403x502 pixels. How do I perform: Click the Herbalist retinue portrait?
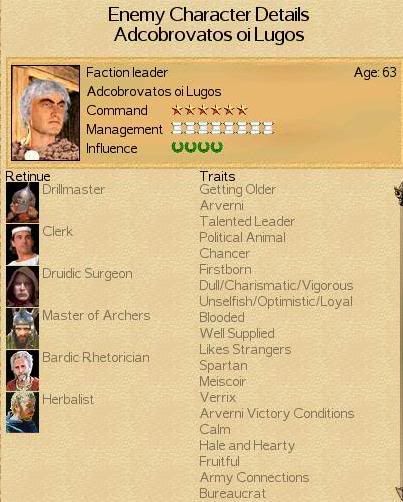(x=22, y=412)
